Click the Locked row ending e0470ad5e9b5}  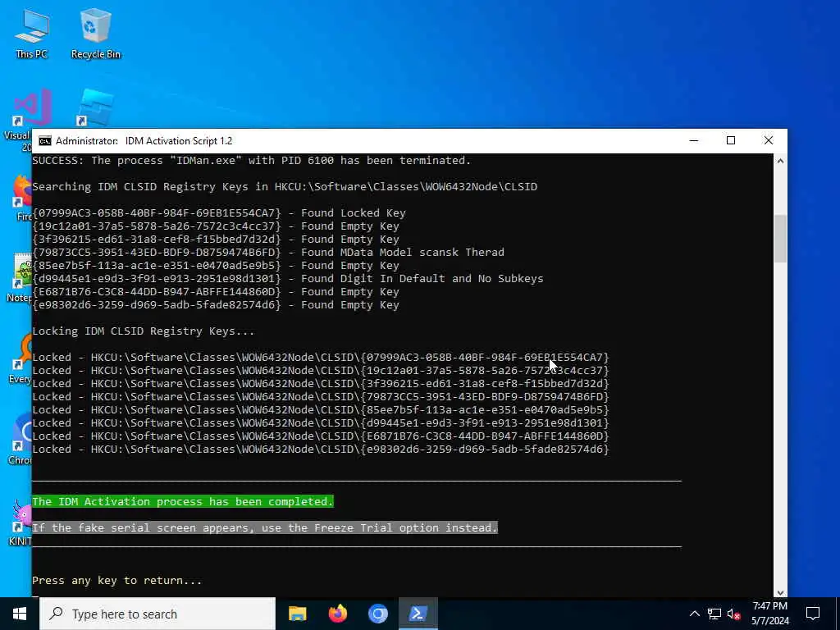click(x=321, y=410)
